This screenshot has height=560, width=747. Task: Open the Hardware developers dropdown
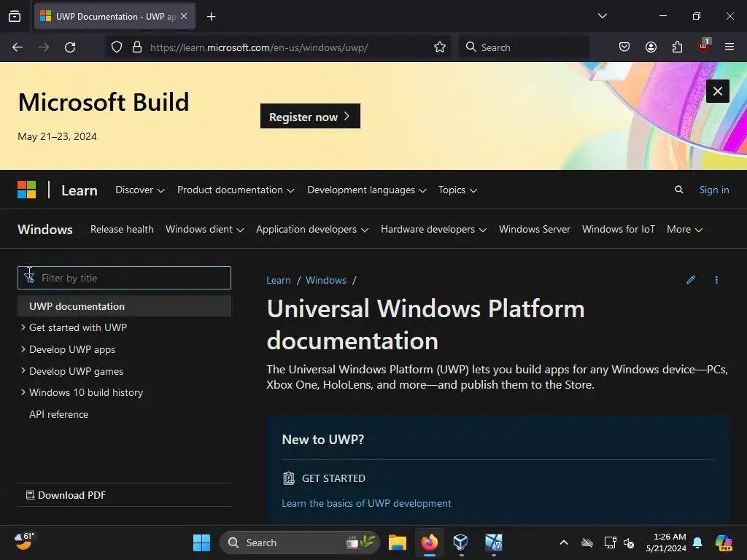[x=433, y=229]
